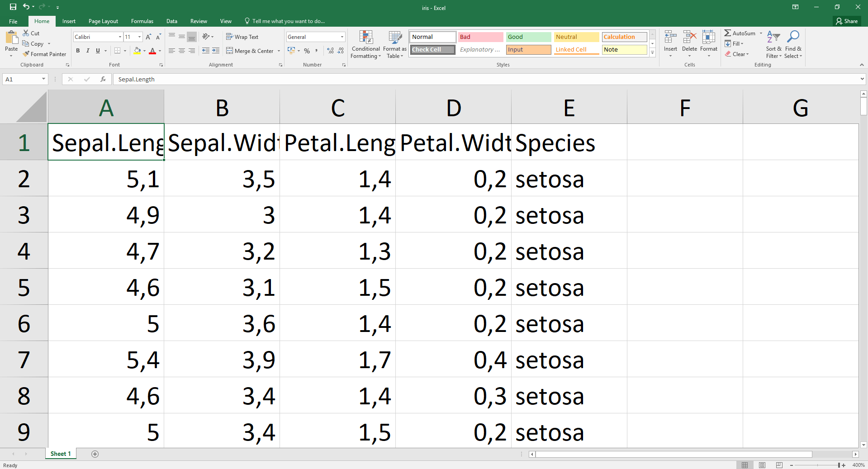
Task: Select cell E1 containing Species
Action: pyautogui.click(x=569, y=142)
